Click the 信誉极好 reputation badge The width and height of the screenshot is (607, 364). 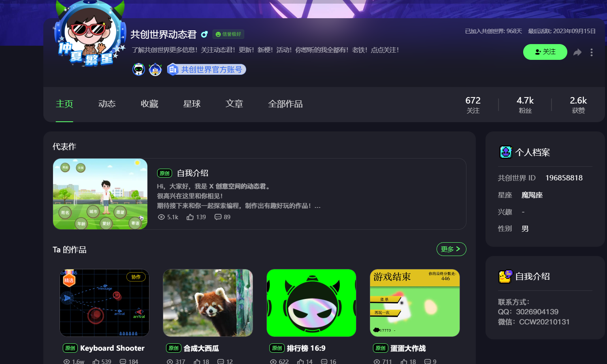tap(228, 34)
